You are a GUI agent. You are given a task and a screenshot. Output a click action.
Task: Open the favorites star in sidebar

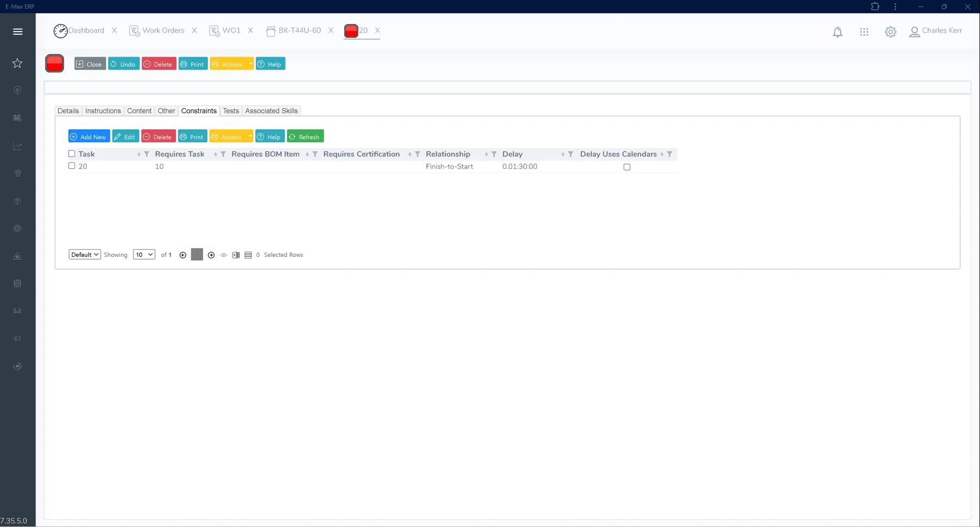17,63
